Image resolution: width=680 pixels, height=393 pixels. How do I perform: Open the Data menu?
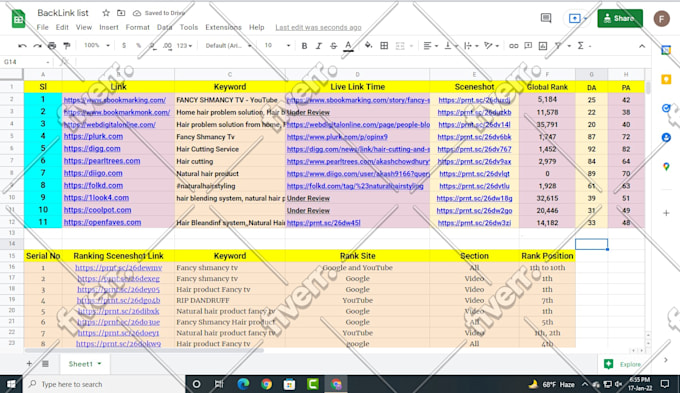pos(164,27)
